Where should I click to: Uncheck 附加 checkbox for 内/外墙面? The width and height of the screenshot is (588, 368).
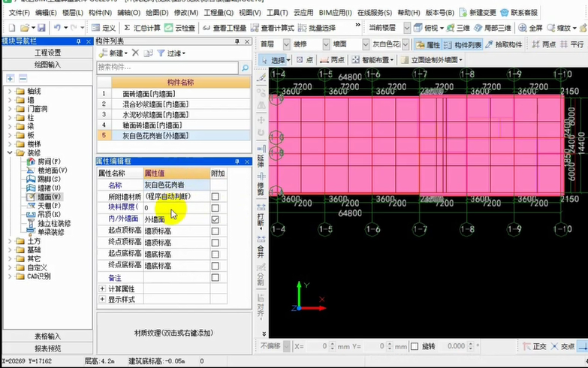click(x=215, y=220)
